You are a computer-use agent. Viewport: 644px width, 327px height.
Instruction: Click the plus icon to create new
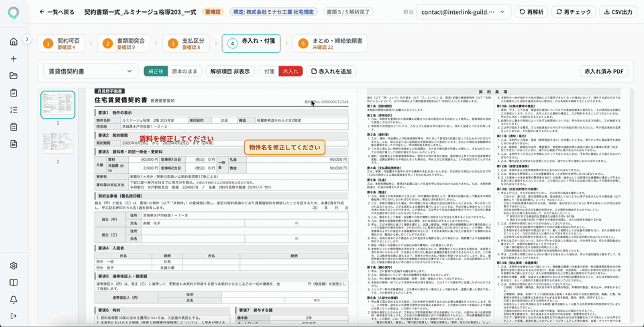(13, 59)
